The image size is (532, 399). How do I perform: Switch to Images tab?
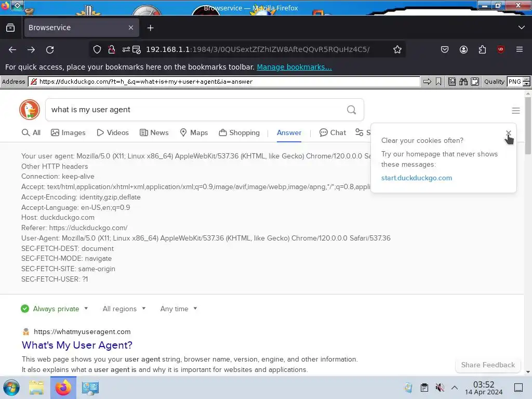68,132
